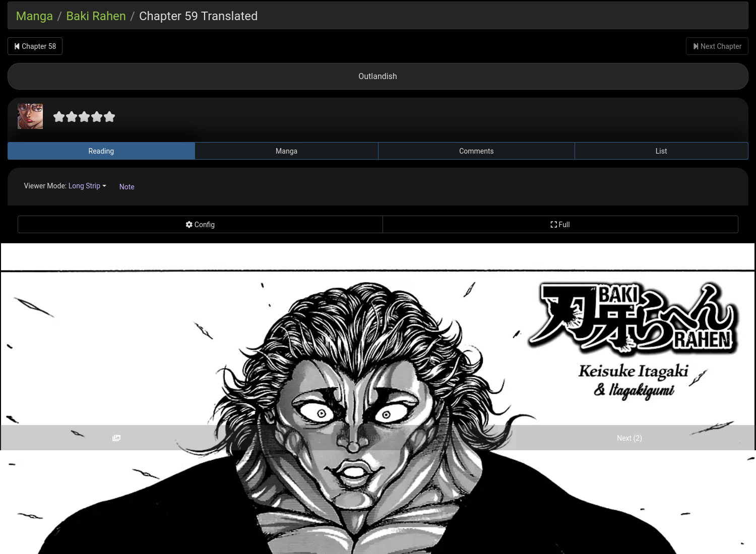
Task: Click the fourth rating star
Action: pyautogui.click(x=97, y=117)
